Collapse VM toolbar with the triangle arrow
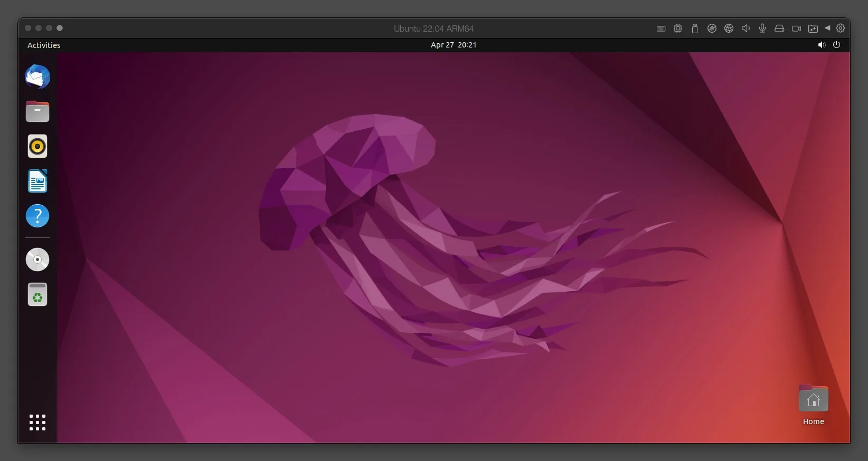Image resolution: width=868 pixels, height=461 pixels. [x=827, y=28]
